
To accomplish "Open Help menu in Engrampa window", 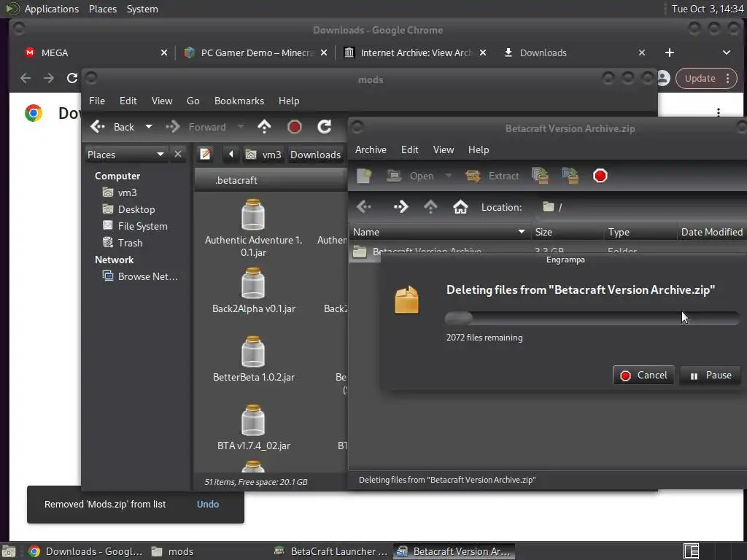I will [x=479, y=149].
